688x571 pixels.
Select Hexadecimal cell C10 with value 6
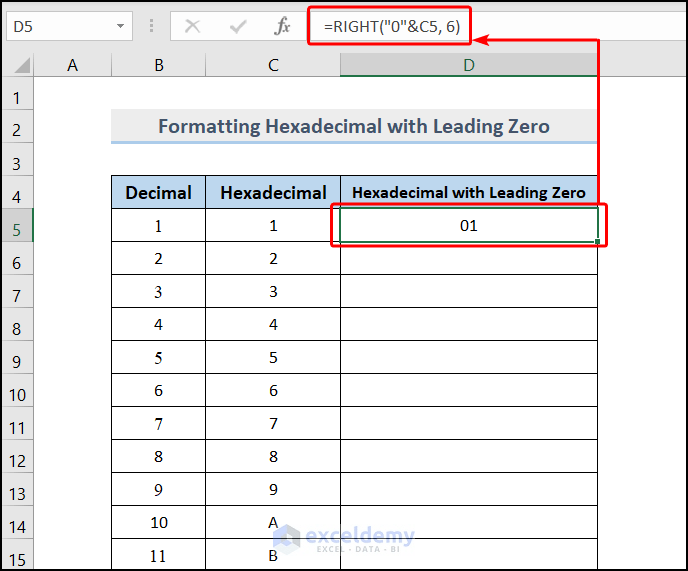coord(273,390)
